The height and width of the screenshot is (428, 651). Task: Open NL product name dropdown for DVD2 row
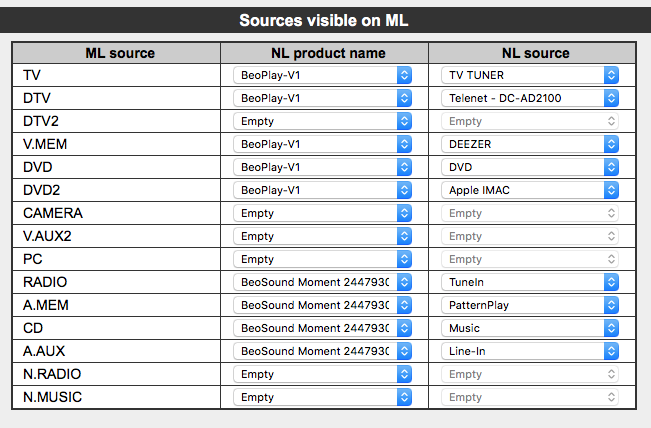tap(322, 190)
